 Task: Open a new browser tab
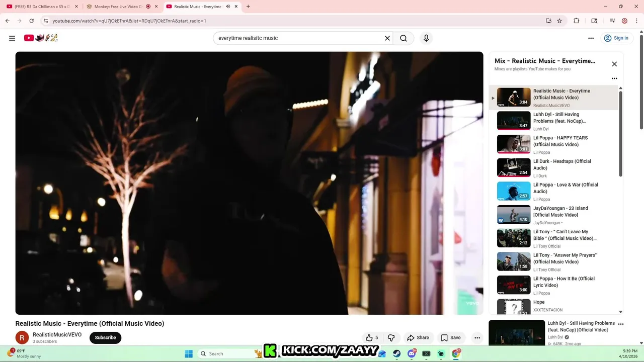pyautogui.click(x=248, y=7)
